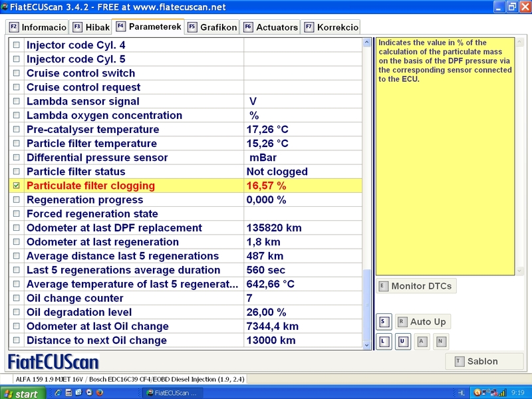Screen dimensions: 532x399
Task: Click the '642,66 °C' regeneration temperature value
Action: point(271,284)
